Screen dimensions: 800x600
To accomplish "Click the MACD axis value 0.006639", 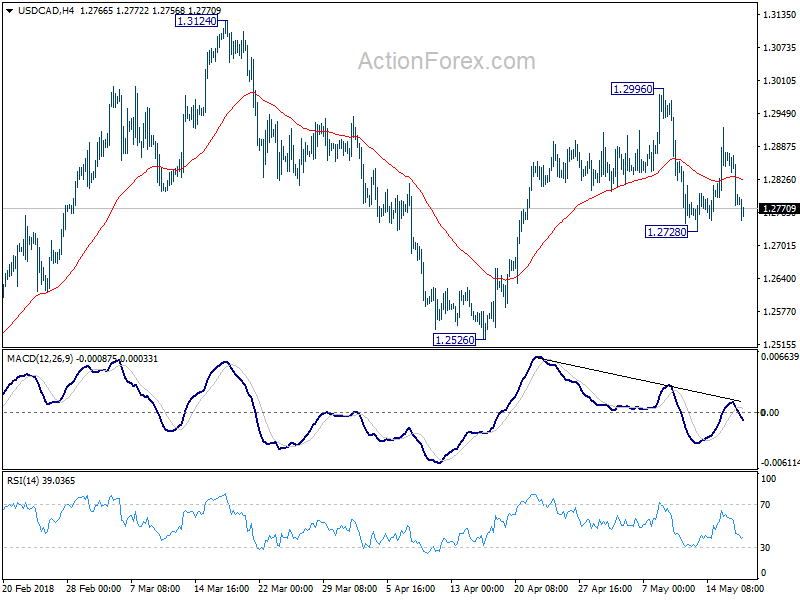I will [780, 357].
